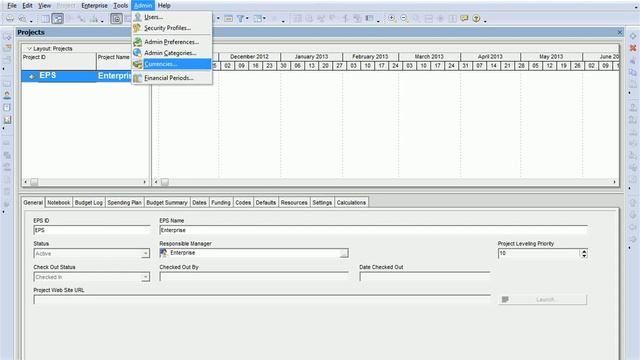Viewport: 640px width, 360px height.
Task: Switch to the Dates tab
Action: [199, 202]
